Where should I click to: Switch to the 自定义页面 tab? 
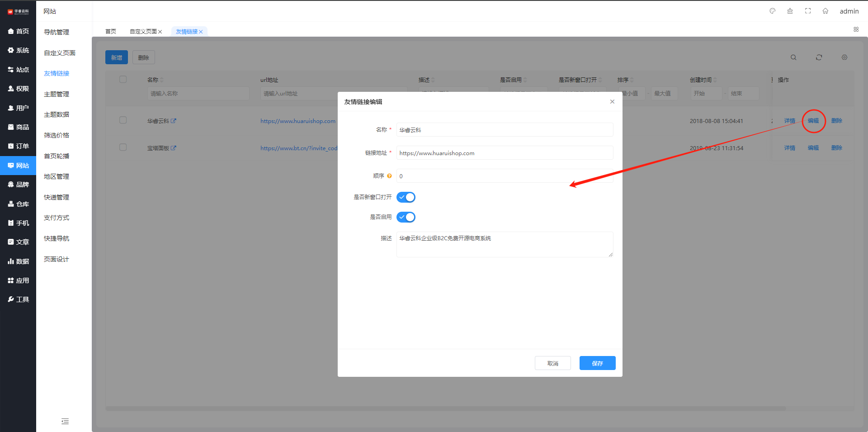143,32
